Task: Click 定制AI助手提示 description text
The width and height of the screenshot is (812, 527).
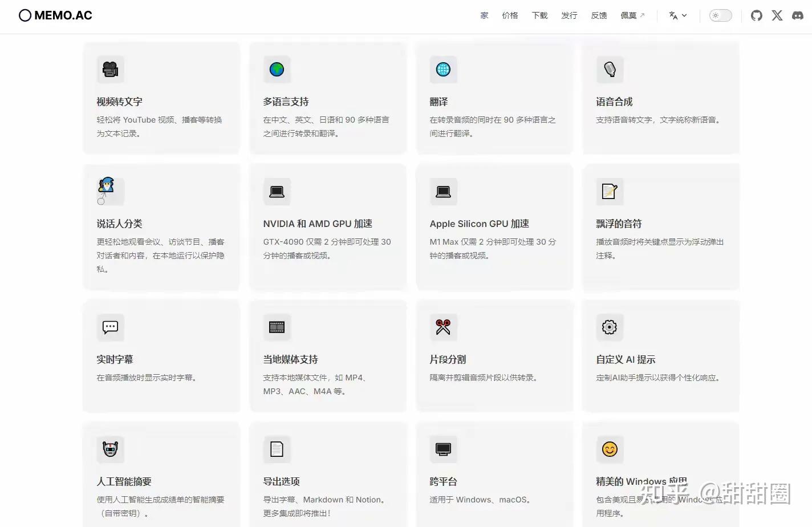Action: pyautogui.click(x=660, y=378)
